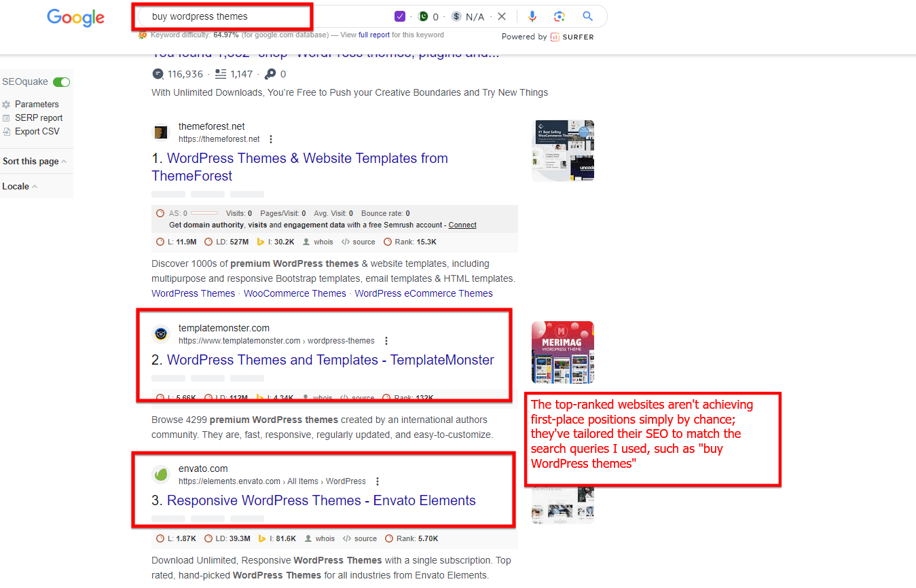Open the 'WooCommerce Themes' sitelink
The image size is (916, 588).
pos(295,293)
